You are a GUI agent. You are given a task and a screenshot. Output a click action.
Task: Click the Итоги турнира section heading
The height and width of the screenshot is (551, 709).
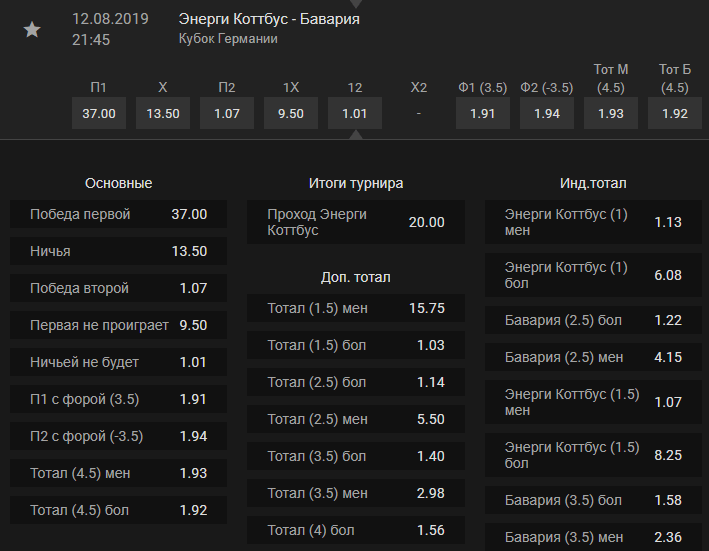click(356, 184)
